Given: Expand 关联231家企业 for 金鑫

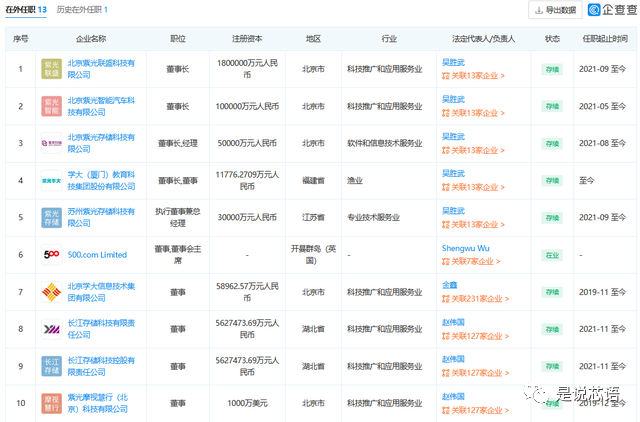Looking at the screenshot, I should pyautogui.click(x=476, y=299).
